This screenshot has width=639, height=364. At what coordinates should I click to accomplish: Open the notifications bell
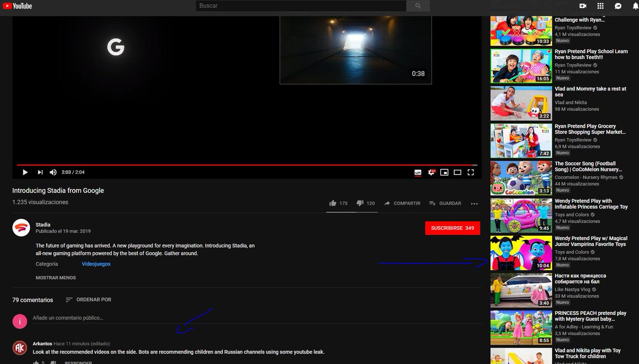635,6
